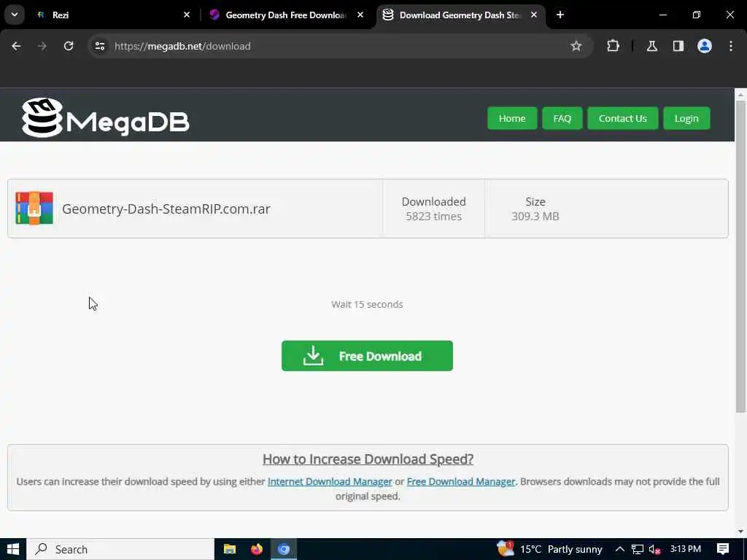This screenshot has width=747, height=560.
Task: Click the green Free Download button
Action: click(367, 356)
